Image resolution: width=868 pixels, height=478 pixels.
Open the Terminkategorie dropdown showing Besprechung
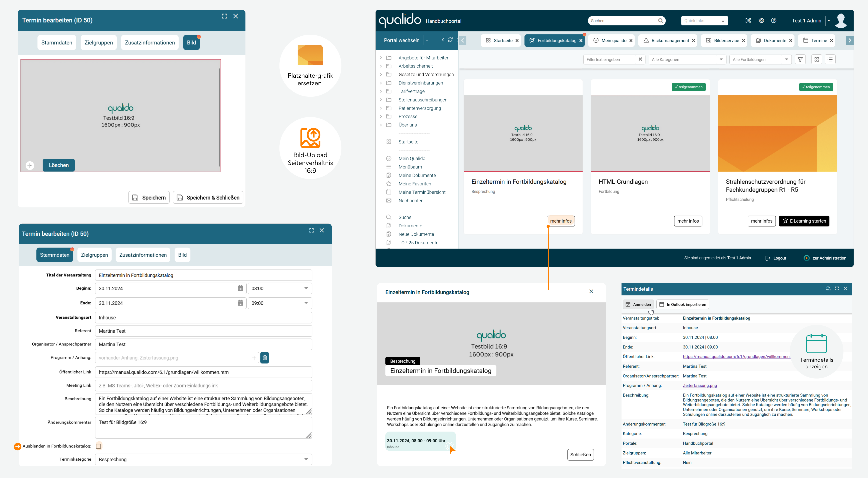point(306,459)
